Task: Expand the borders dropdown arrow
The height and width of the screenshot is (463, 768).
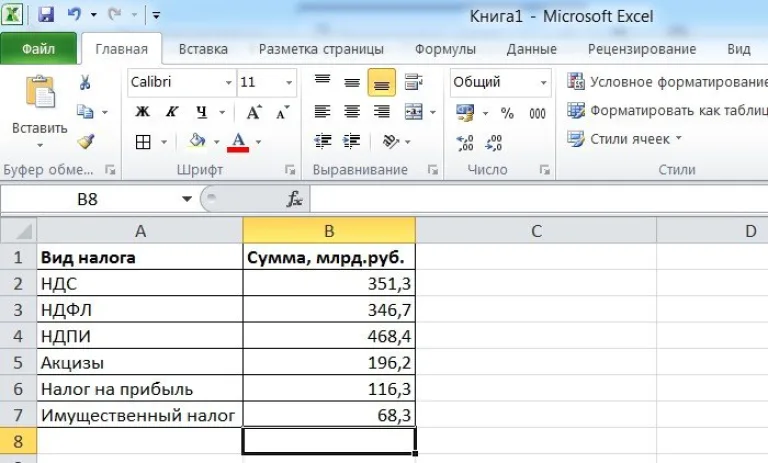Action: 164,143
